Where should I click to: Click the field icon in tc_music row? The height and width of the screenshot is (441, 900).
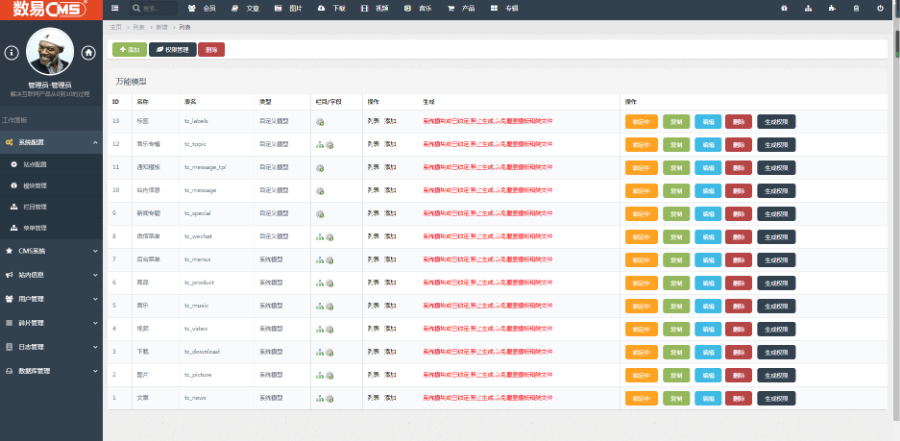point(330,306)
